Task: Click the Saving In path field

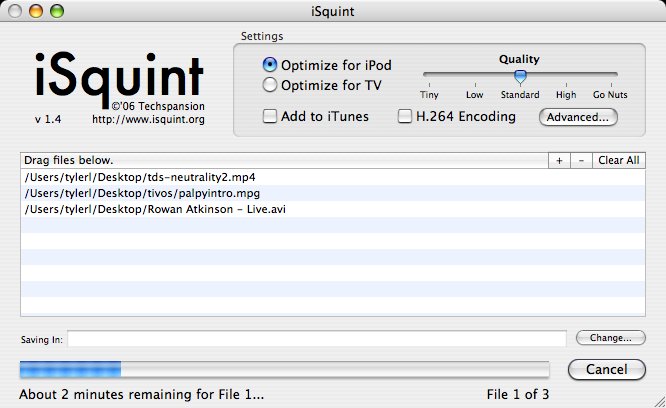Action: coord(317,338)
